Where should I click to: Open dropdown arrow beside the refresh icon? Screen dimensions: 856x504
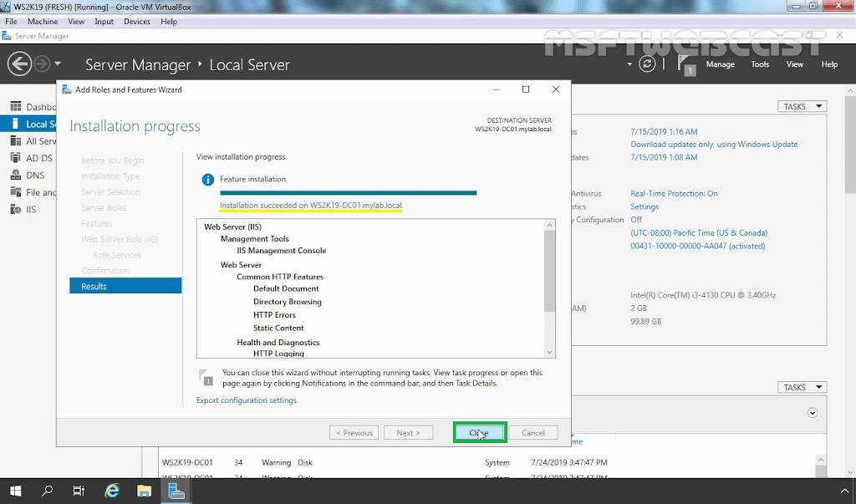coord(629,64)
